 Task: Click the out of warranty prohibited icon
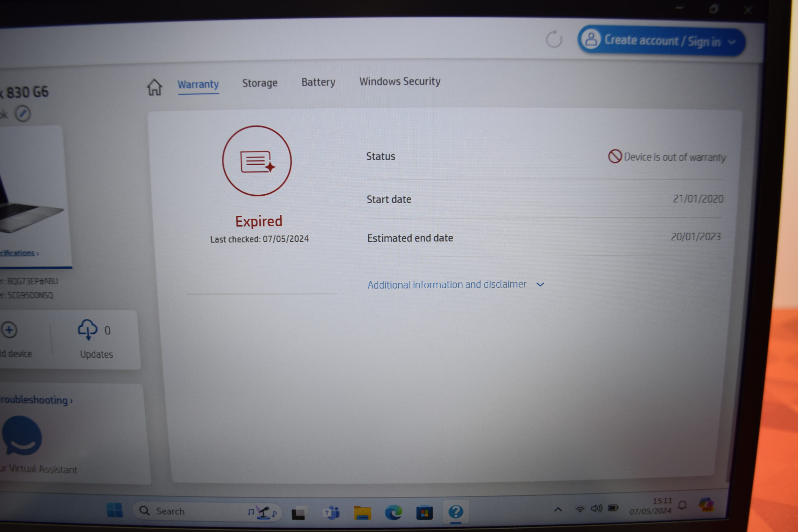tap(615, 156)
